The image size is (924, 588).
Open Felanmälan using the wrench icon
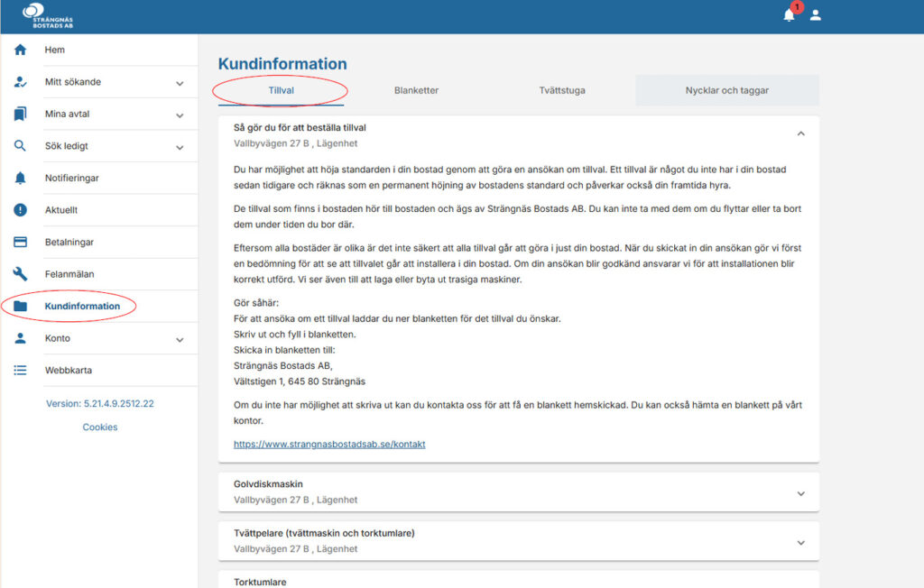[x=20, y=274]
